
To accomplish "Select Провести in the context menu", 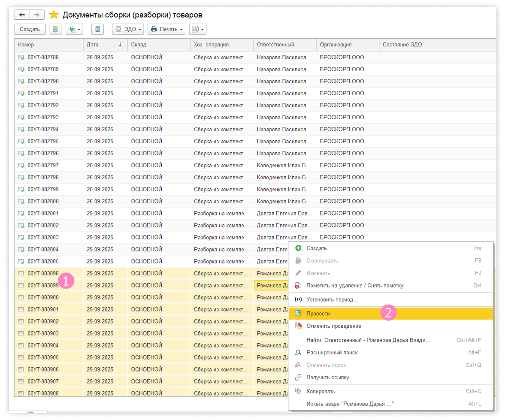I will click(318, 314).
